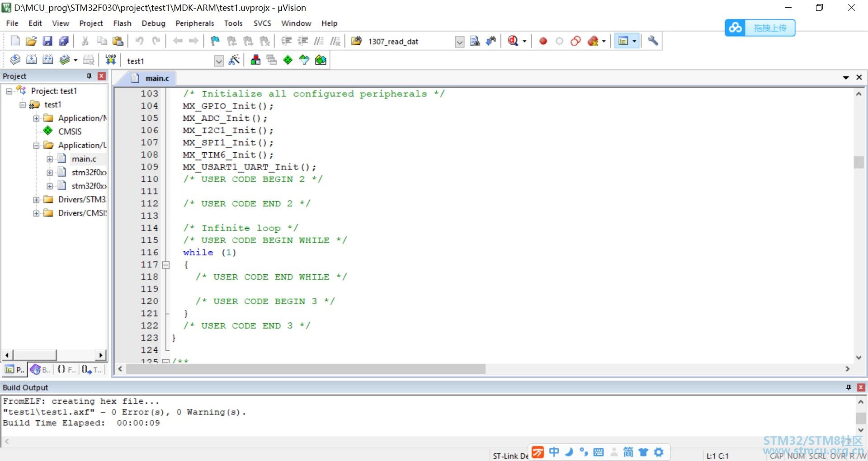Click the Indent selected text icon

286,41
